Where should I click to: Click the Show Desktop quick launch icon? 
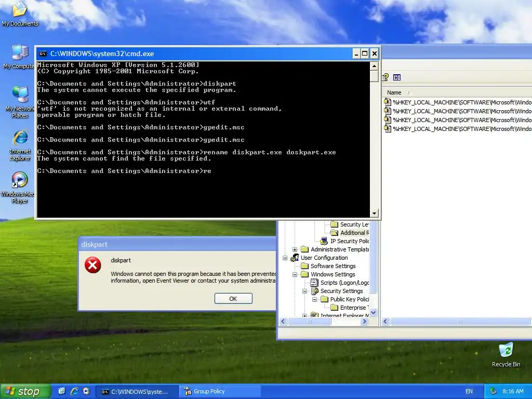61,391
